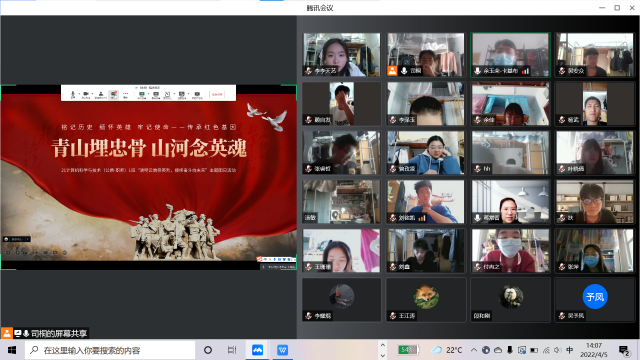Screen dimensions: 640x360
Task: Click the red-outlined end sharing button
Action: 217,95
